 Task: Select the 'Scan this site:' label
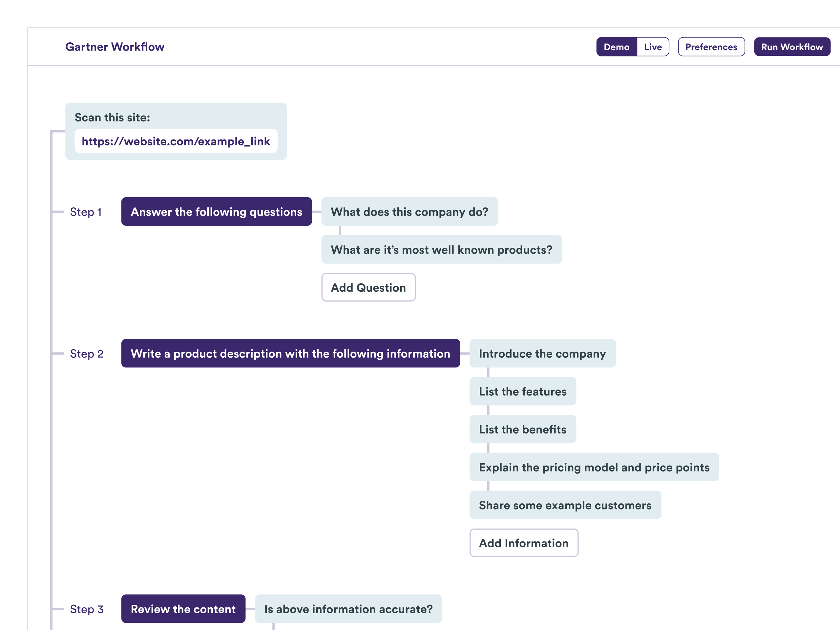click(x=112, y=117)
